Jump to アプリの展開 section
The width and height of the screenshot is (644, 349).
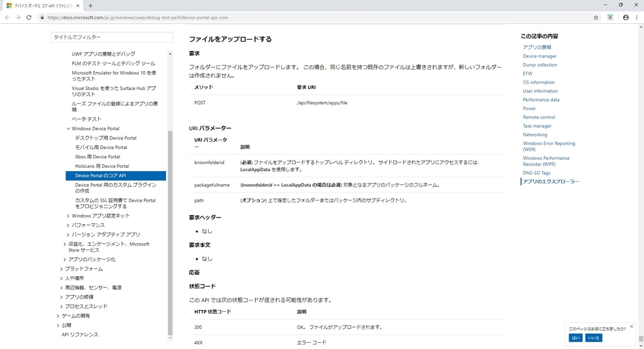point(537,47)
